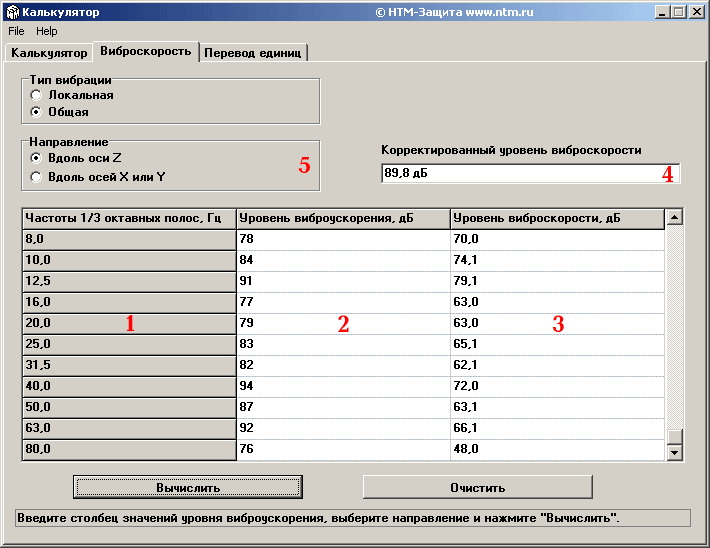Click the Очистить button
Image resolution: width=710 pixels, height=548 pixels.
click(x=478, y=487)
